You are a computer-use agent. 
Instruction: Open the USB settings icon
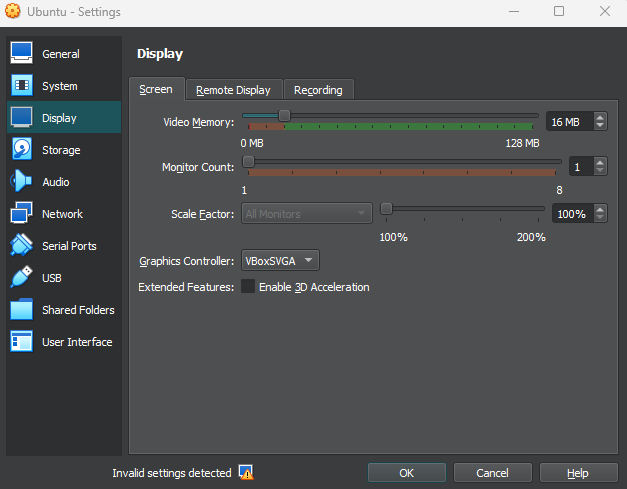pos(22,278)
